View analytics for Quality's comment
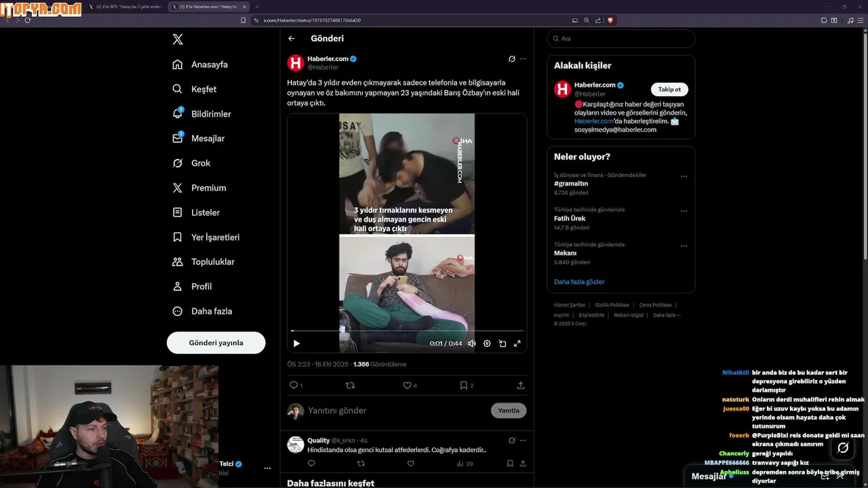868x488 pixels. (465, 464)
